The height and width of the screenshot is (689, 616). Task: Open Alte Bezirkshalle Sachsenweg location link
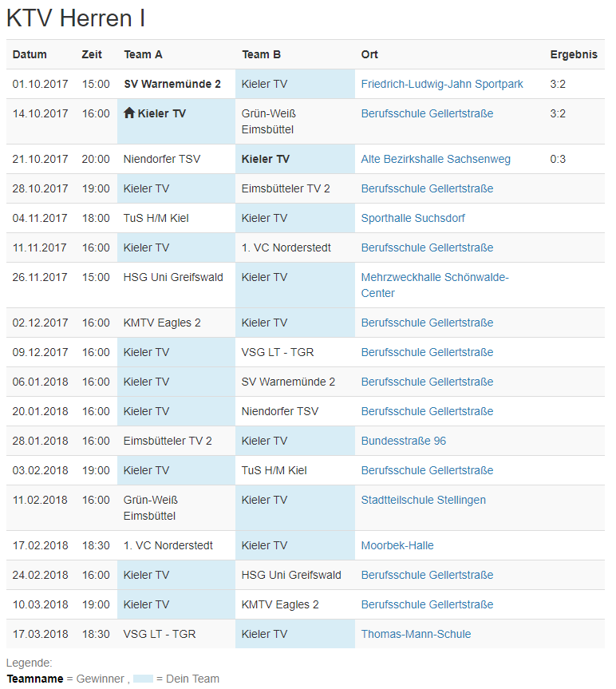click(x=436, y=159)
